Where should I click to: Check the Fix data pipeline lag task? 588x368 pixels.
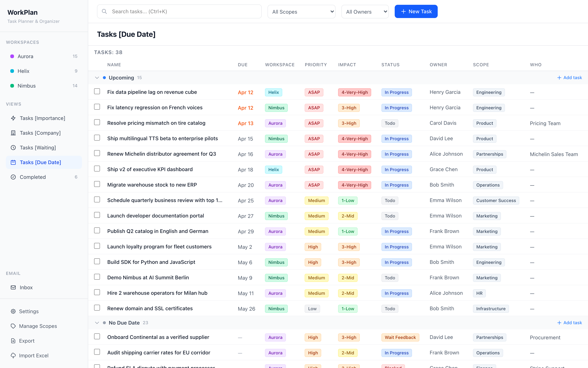click(97, 91)
